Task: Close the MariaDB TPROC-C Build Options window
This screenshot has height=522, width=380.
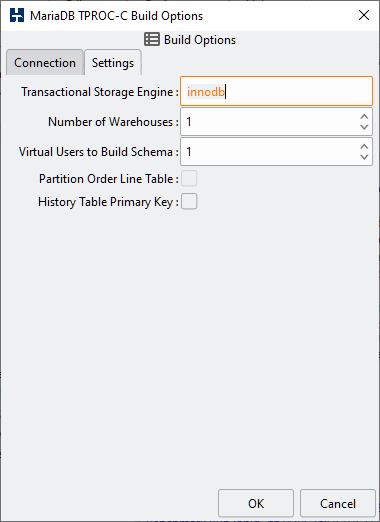Action: click(x=364, y=15)
